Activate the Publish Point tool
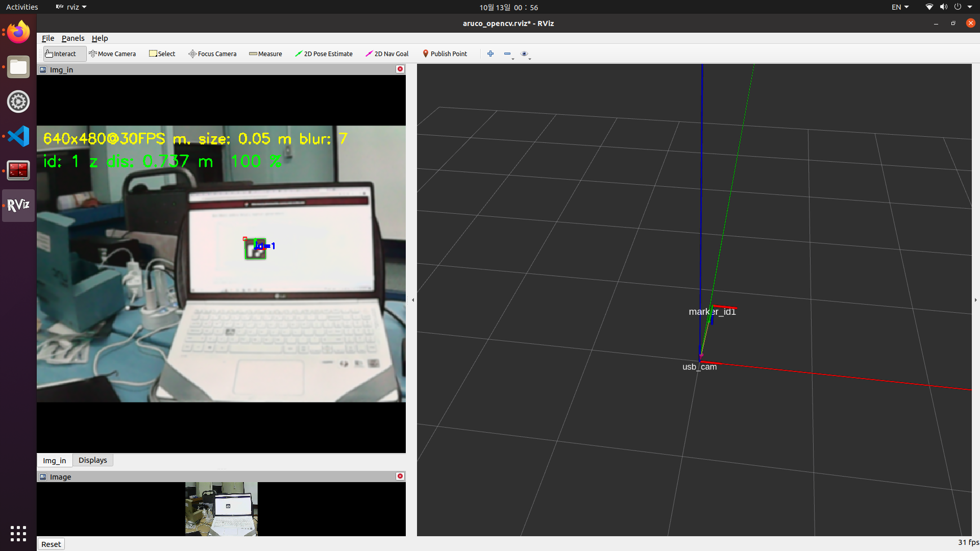This screenshot has width=980, height=551. click(x=445, y=54)
